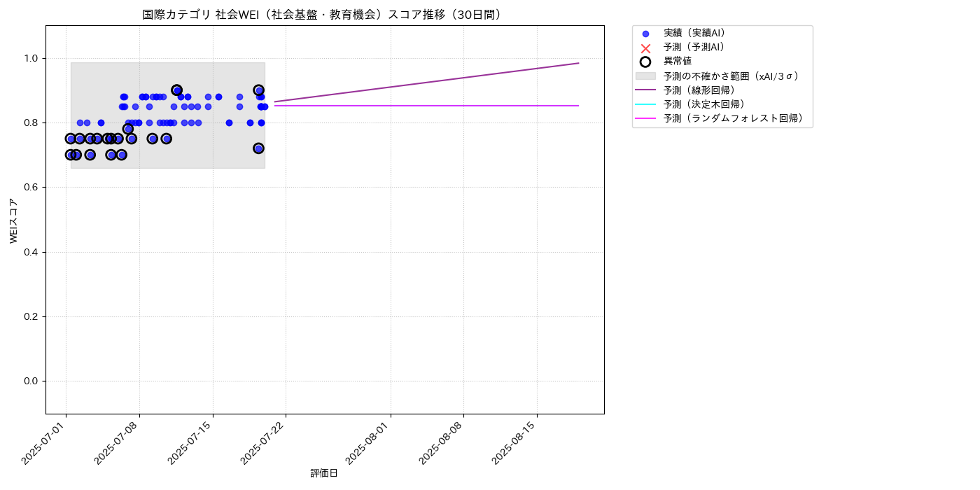Click the red X 予測 legend marker
The image size is (980, 490).
pos(645,48)
